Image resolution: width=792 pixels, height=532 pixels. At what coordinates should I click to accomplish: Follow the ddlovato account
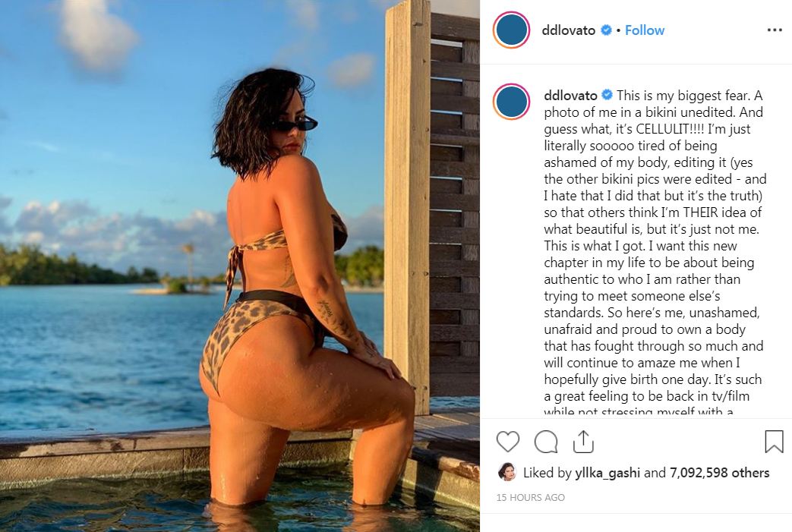[x=645, y=30]
